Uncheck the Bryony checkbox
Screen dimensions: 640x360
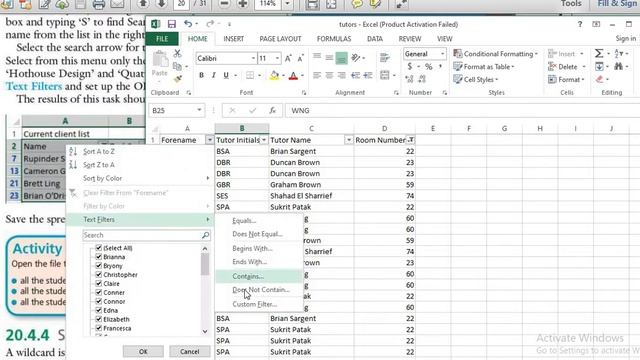98,266
